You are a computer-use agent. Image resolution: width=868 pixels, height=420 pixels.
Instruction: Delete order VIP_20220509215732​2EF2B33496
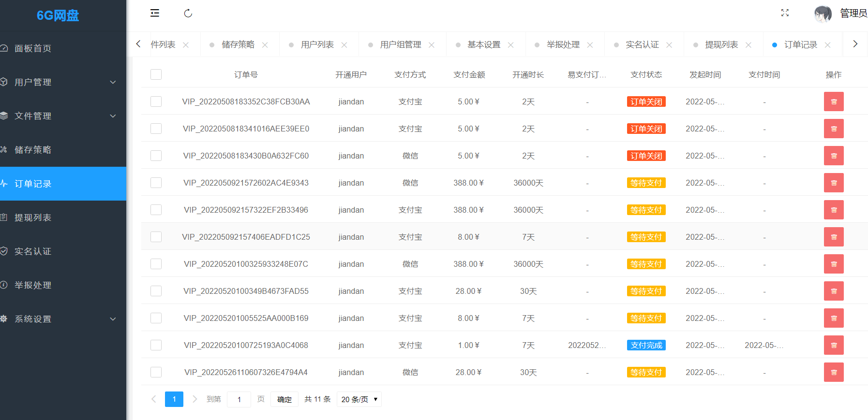(834, 210)
